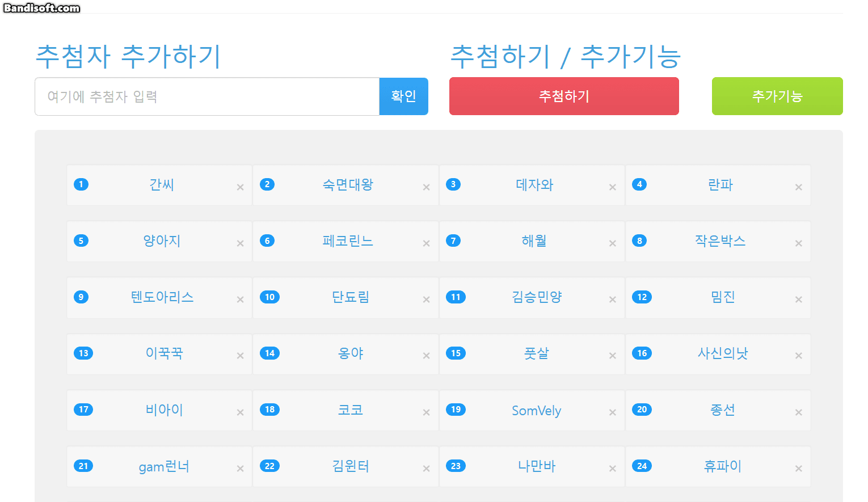Click the 추첨자 추가하기 heading
The height and width of the screenshot is (502, 868).
point(128,56)
